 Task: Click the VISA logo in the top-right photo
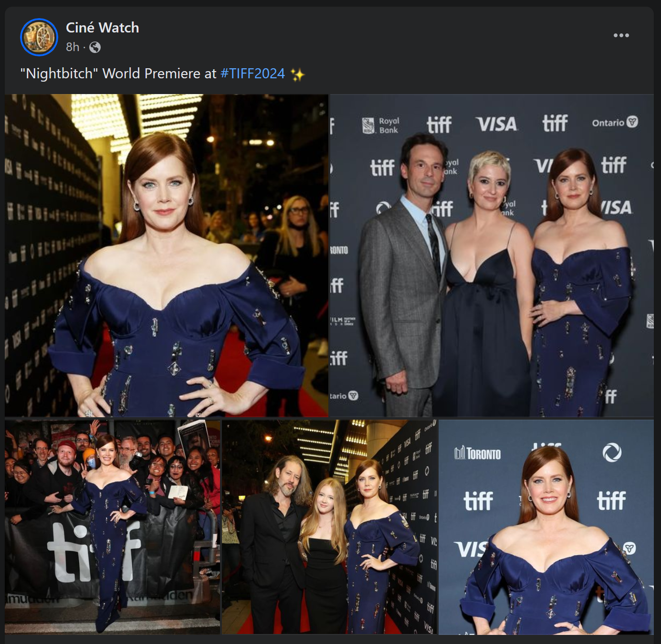tap(496, 124)
